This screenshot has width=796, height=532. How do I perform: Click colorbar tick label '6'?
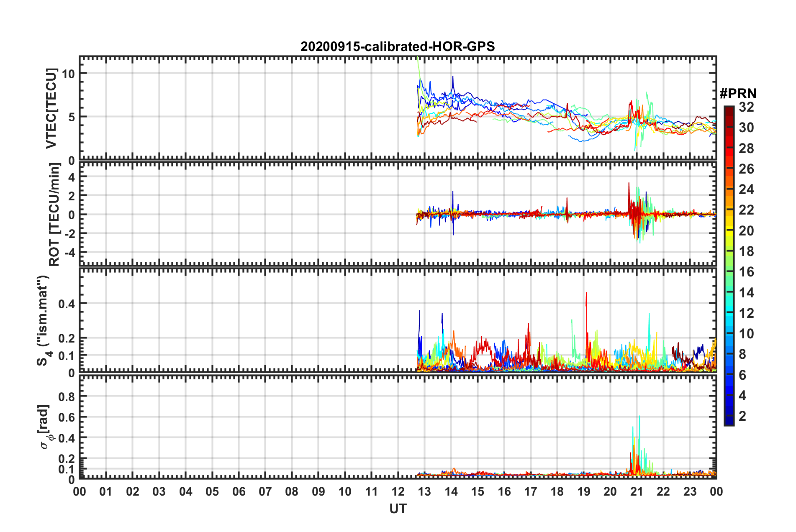click(742, 375)
